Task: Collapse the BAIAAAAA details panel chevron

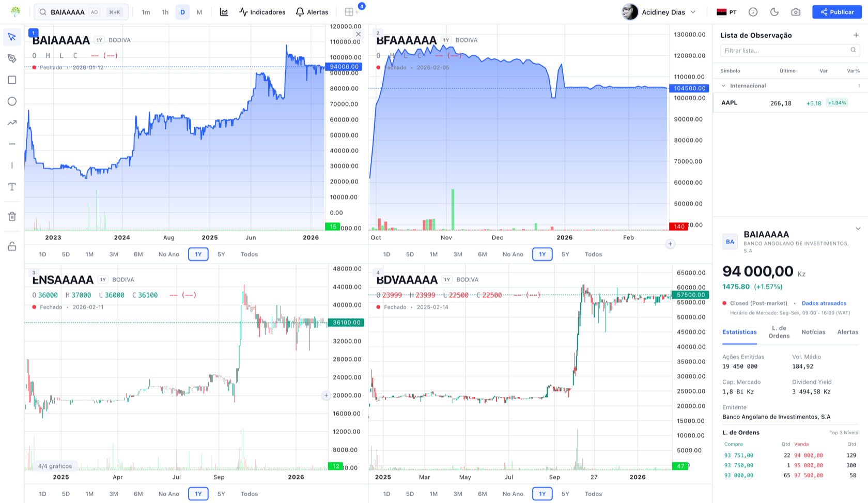Action: click(858, 228)
